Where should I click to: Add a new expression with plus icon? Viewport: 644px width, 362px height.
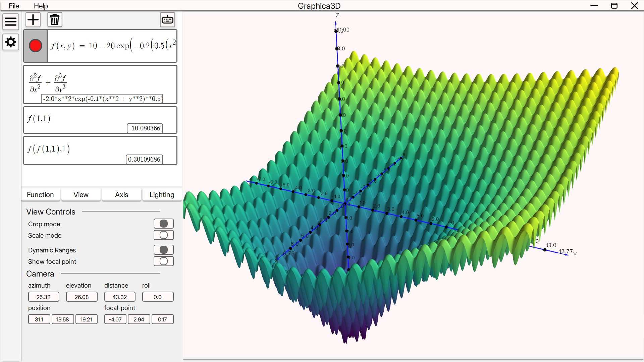point(33,20)
